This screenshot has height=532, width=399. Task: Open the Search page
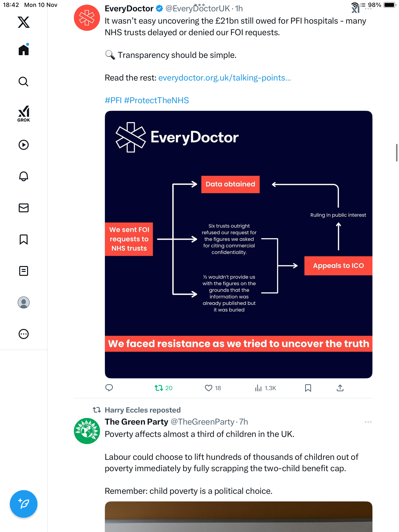tap(24, 82)
